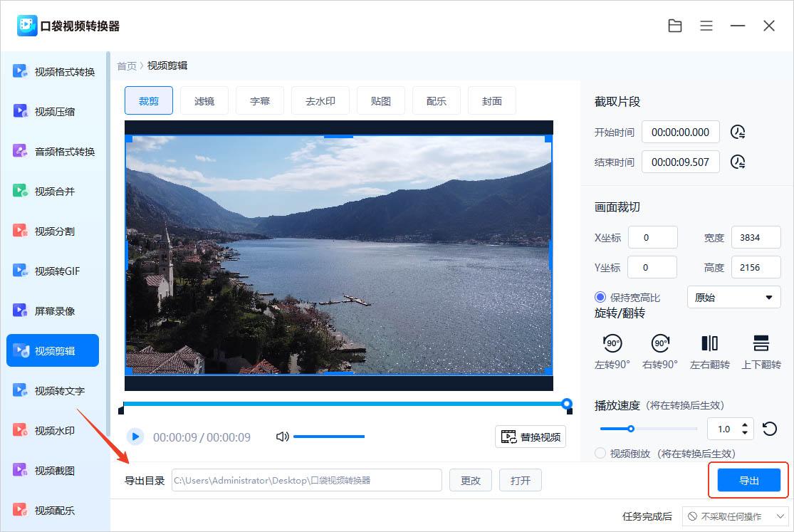Image resolution: width=794 pixels, height=532 pixels.
Task: Click the folder icon in the title bar
Action: point(675,26)
